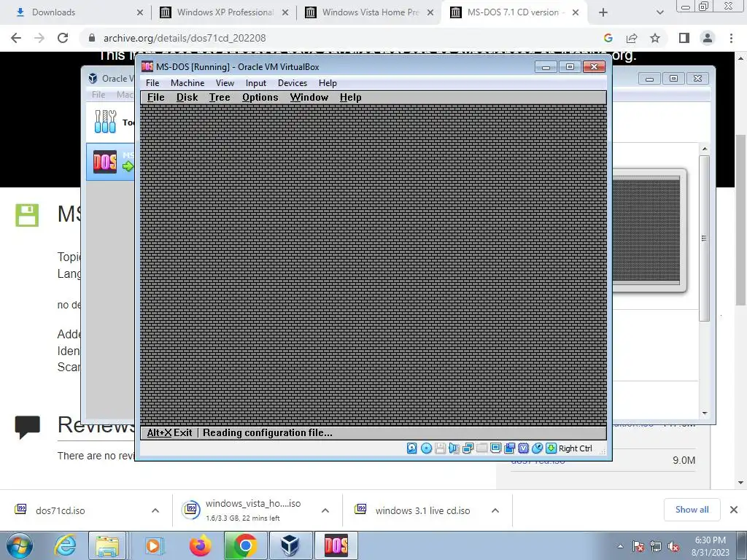747x560 pixels.
Task: Open windows 3.1 live cd.iso download
Action: (x=422, y=510)
